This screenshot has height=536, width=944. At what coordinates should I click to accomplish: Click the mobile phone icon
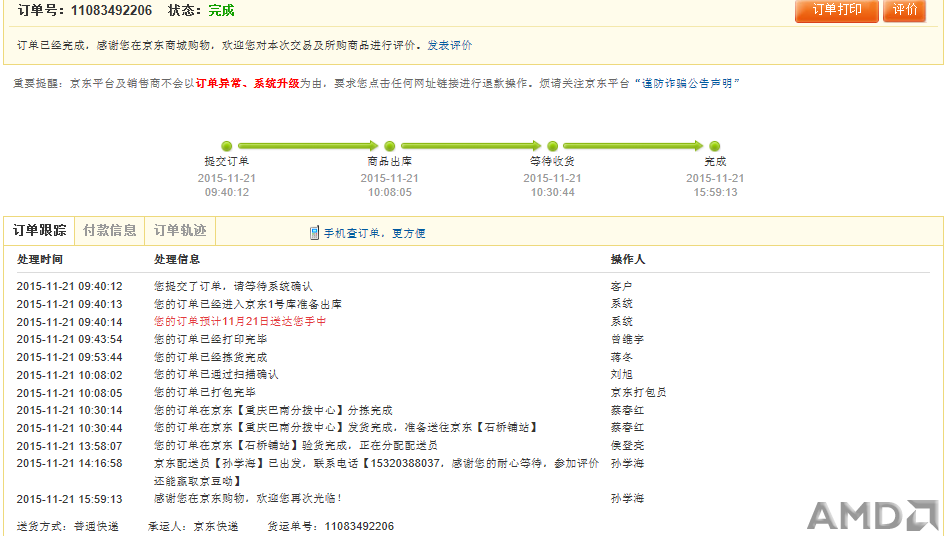(314, 233)
